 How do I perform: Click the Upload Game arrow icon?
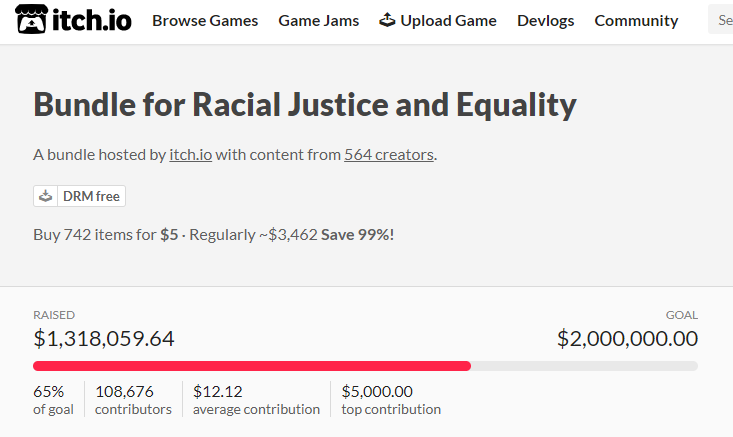tap(387, 20)
